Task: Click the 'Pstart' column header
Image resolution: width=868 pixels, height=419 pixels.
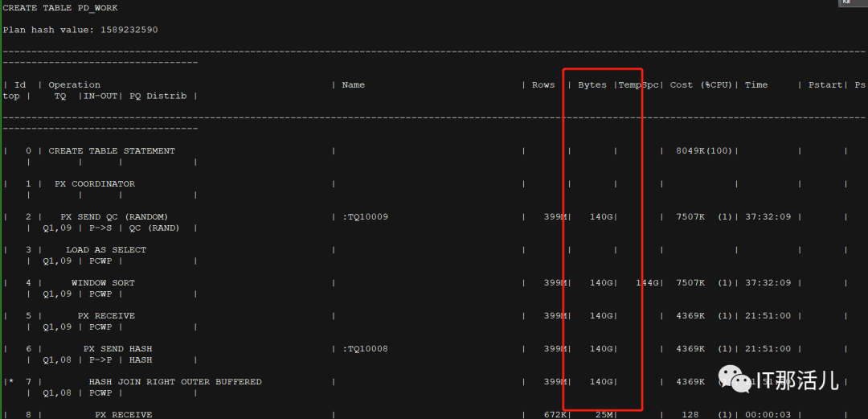Action: point(825,84)
